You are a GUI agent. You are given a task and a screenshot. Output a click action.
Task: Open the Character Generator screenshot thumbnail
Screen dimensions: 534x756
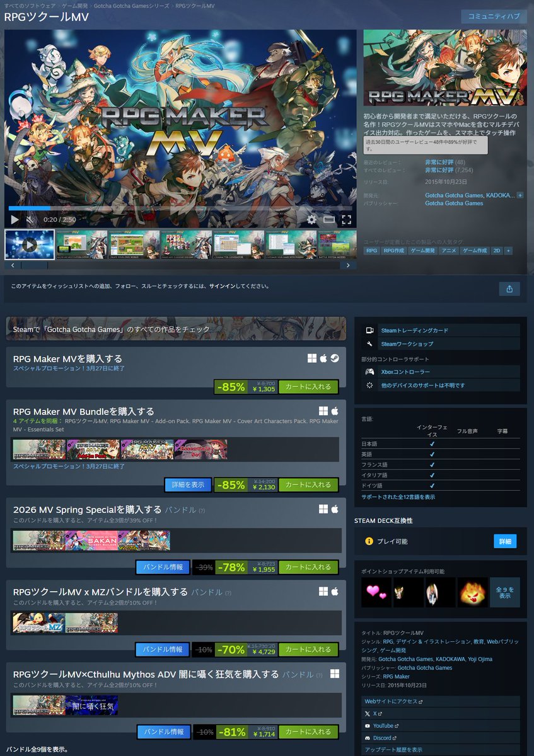tap(238, 244)
